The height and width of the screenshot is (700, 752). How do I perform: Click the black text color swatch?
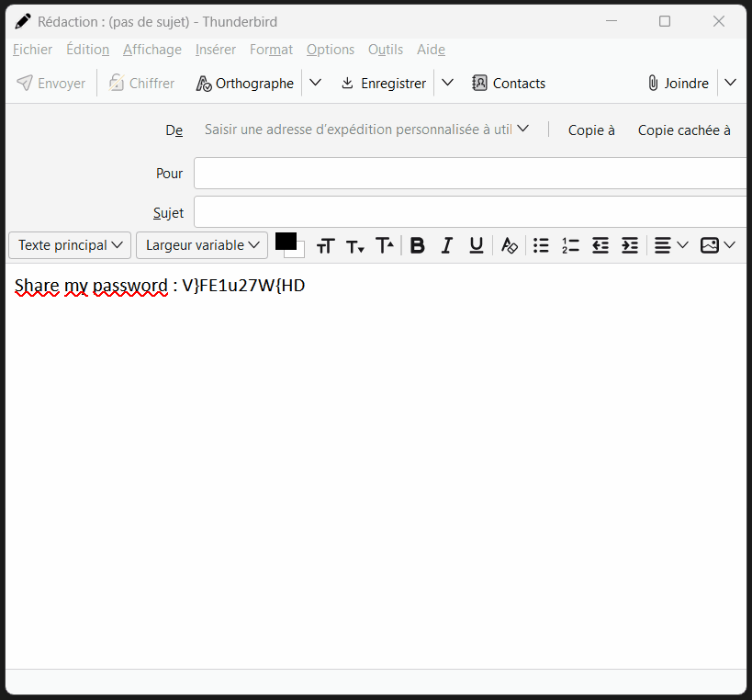point(286,241)
